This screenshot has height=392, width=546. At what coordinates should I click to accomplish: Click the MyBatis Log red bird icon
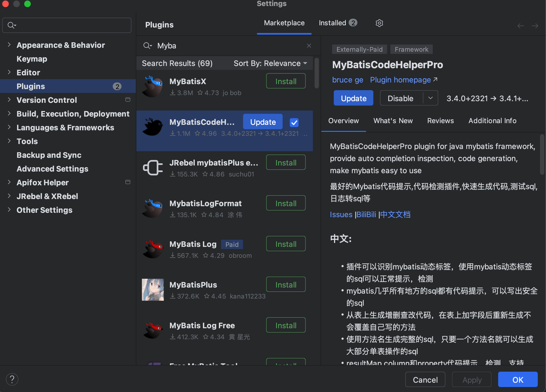tap(153, 249)
